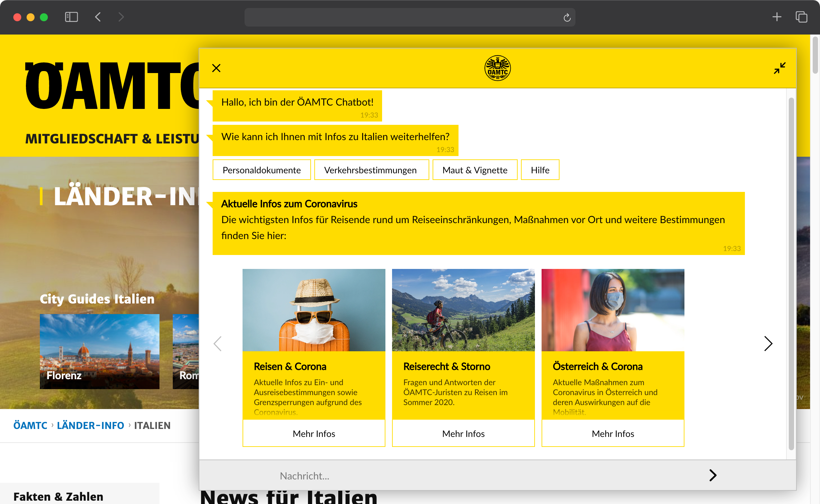Screen dimensions: 820x504
Task: Click the chat window scrollbar
Action: [x=791, y=273]
